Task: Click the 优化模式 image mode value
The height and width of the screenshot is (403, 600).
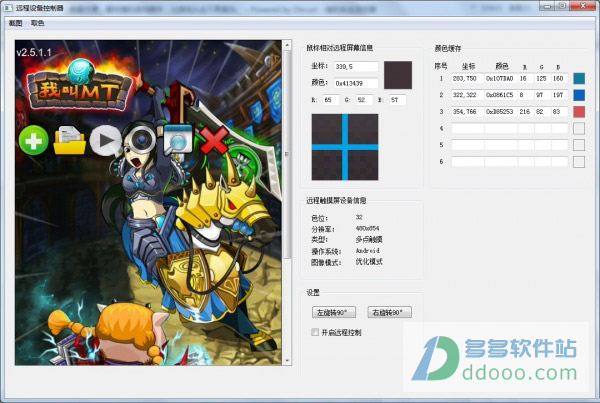Action: coord(369,262)
